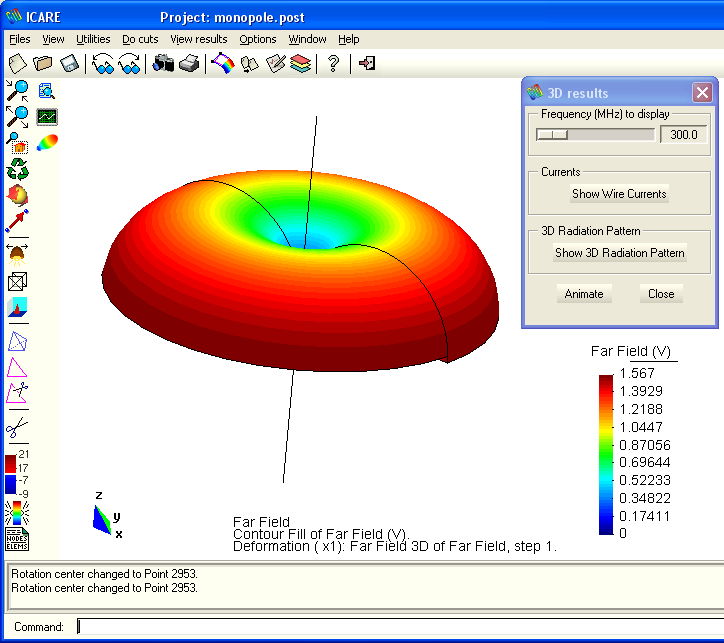The width and height of the screenshot is (724, 643).
Task: Click the Close button in 3D results
Action: coord(661,294)
